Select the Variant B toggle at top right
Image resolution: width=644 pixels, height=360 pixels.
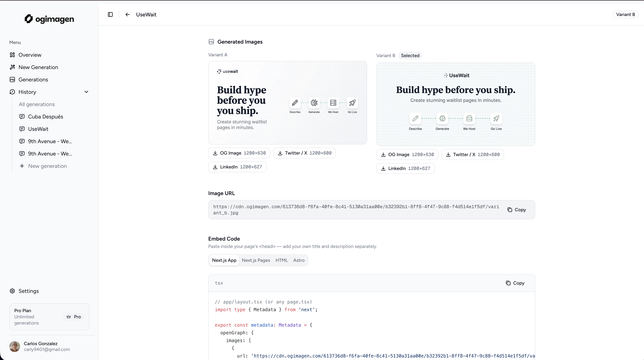click(625, 14)
